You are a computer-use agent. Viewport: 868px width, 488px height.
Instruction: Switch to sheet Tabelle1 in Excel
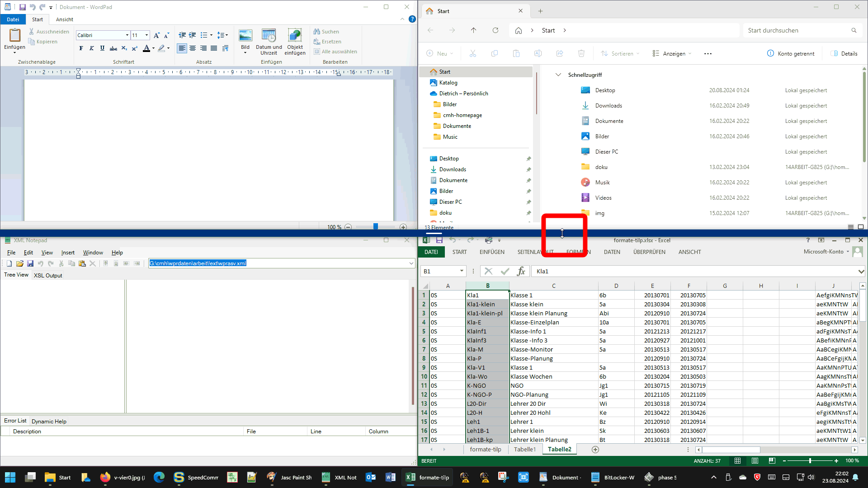pos(524,450)
